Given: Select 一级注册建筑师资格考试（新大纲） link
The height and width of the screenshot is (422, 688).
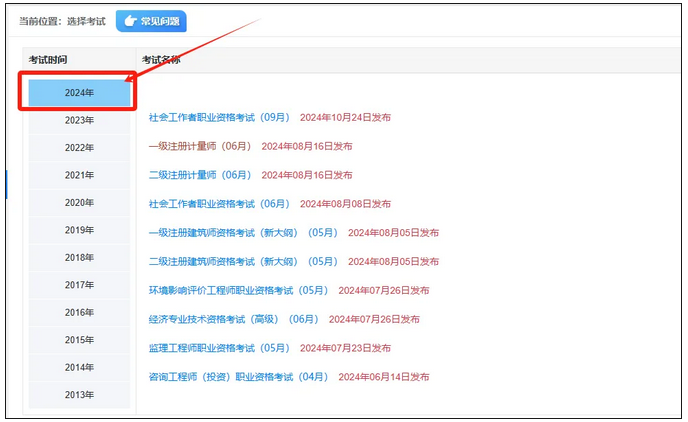Looking at the screenshot, I should click(x=223, y=233).
